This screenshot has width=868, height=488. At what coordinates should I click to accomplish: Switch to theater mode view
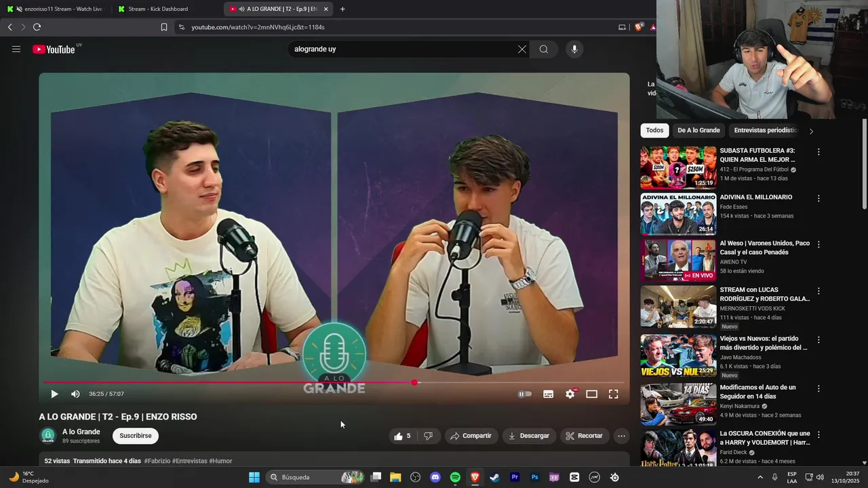[x=591, y=394]
